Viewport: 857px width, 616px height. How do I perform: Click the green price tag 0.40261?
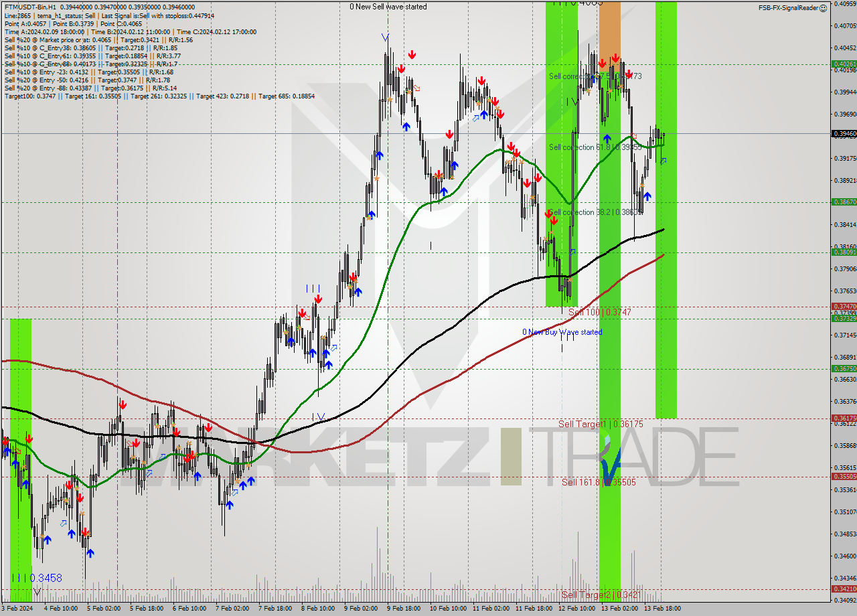pos(844,64)
